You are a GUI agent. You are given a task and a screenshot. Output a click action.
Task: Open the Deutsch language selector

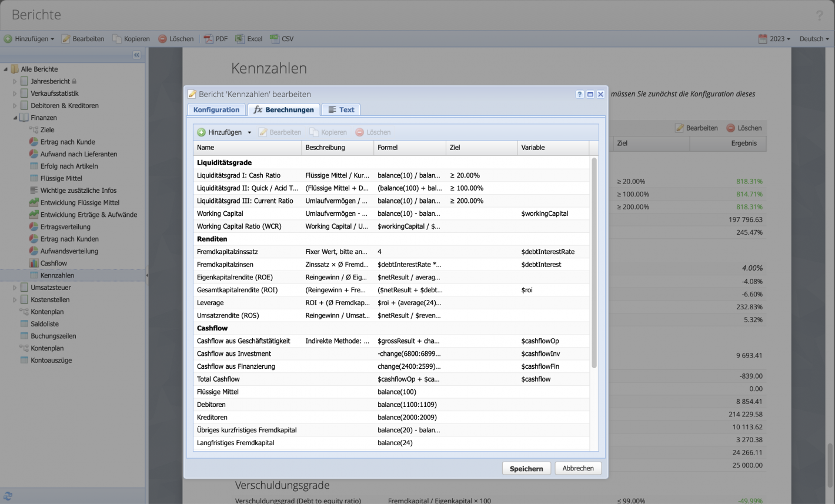click(814, 38)
